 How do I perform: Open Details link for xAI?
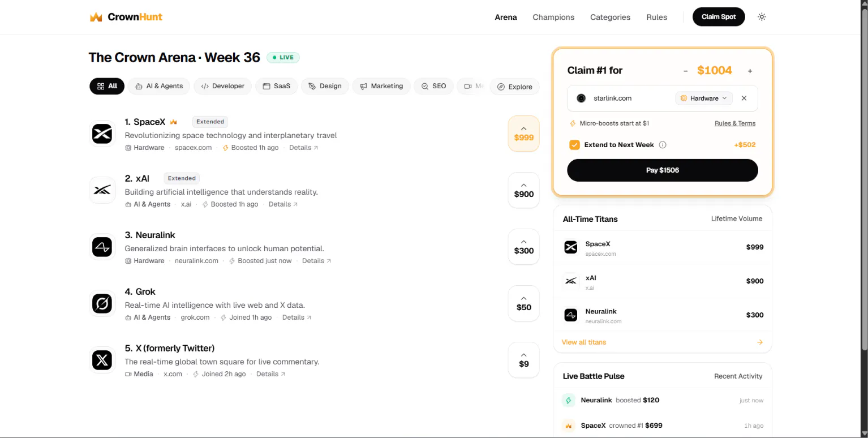(283, 204)
